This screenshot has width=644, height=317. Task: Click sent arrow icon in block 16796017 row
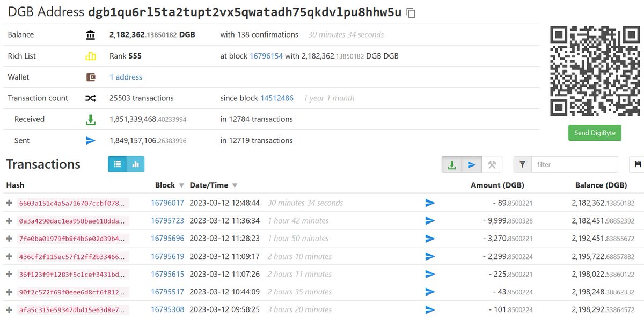[430, 203]
